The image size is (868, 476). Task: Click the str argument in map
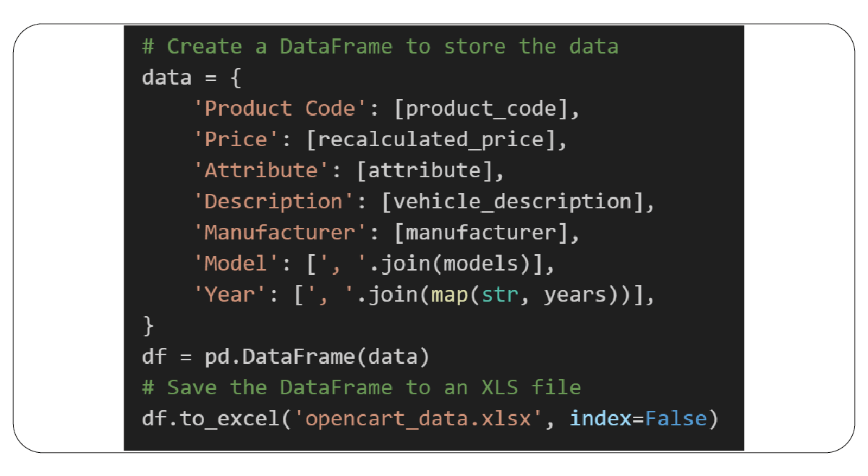(501, 295)
